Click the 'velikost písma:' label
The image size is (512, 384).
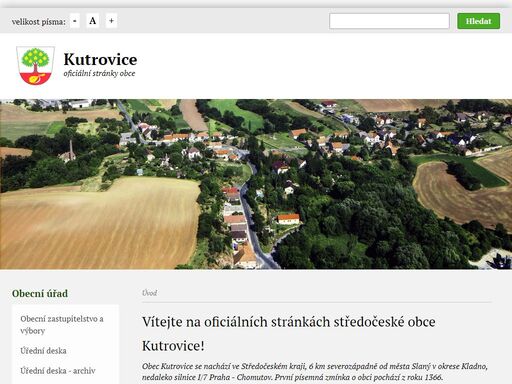click(39, 22)
